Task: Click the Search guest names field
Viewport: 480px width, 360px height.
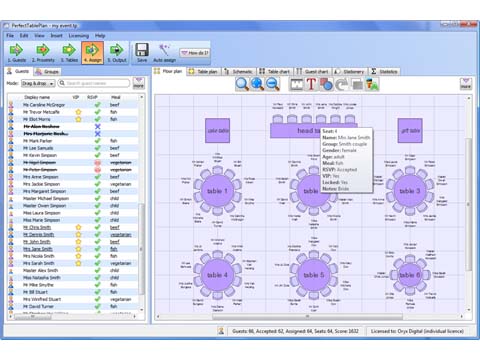Action: [94, 83]
